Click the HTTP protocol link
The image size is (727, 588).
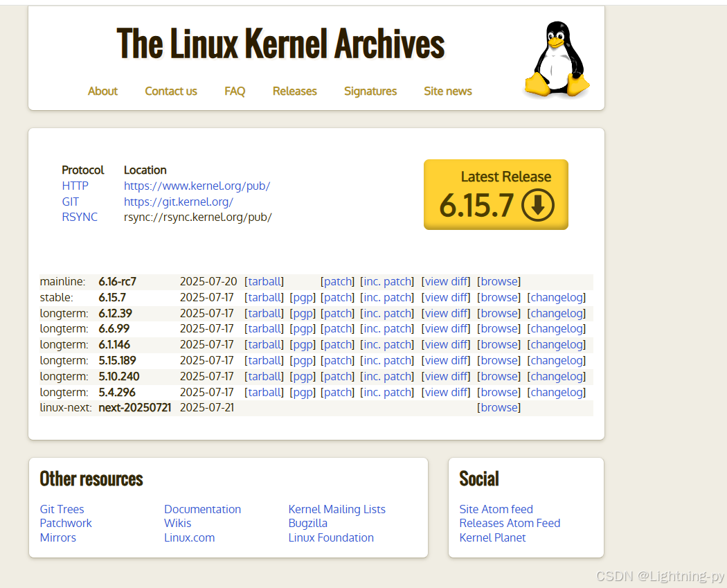click(75, 186)
